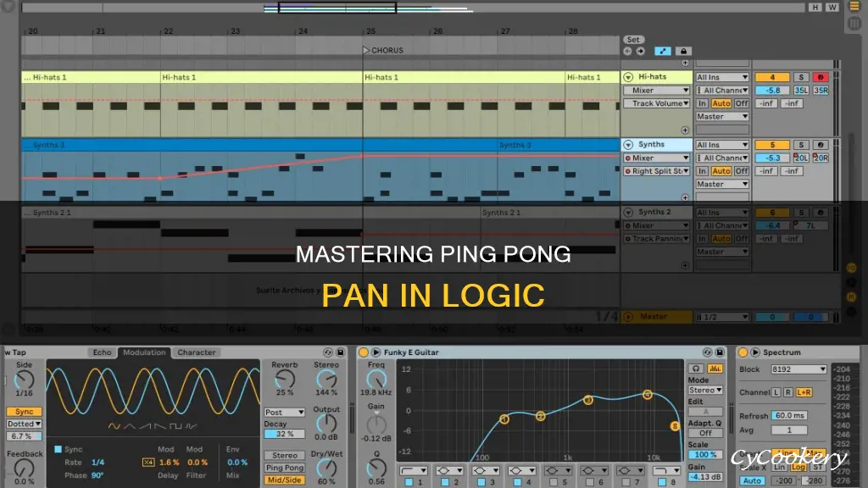Viewport: 868px width, 488px height.
Task: Select the ramp-down sawtooth LFO waveform
Action: pyautogui.click(x=160, y=426)
